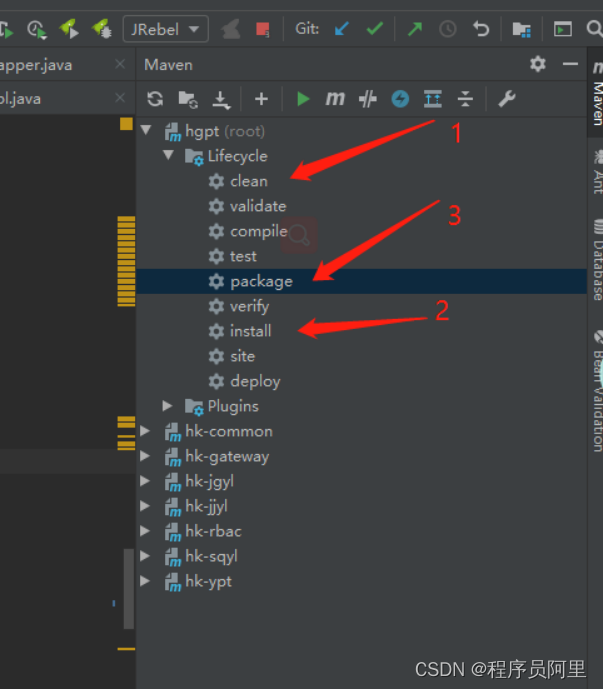Click Show Dependencies diagram icon
Screen dimensions: 603x689
[x=432, y=99]
